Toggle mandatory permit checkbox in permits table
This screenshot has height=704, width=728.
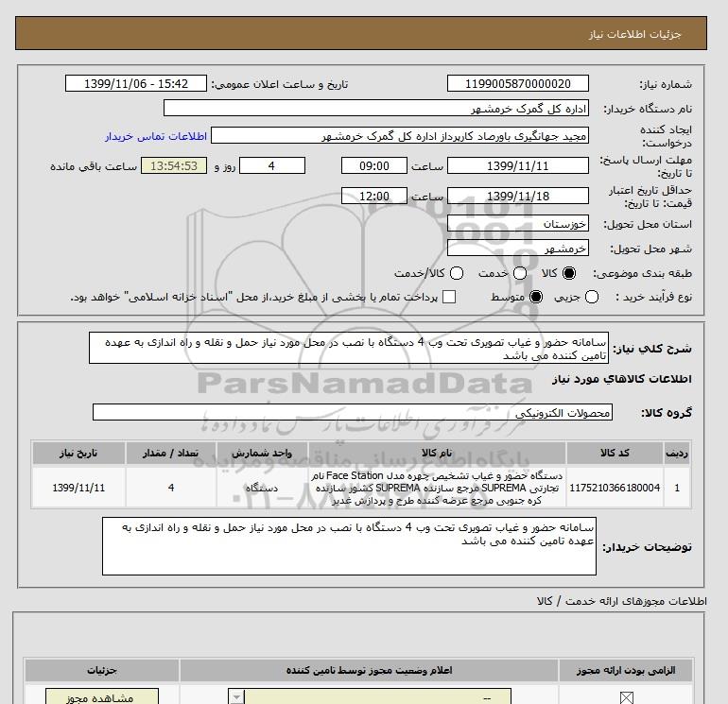tap(626, 697)
